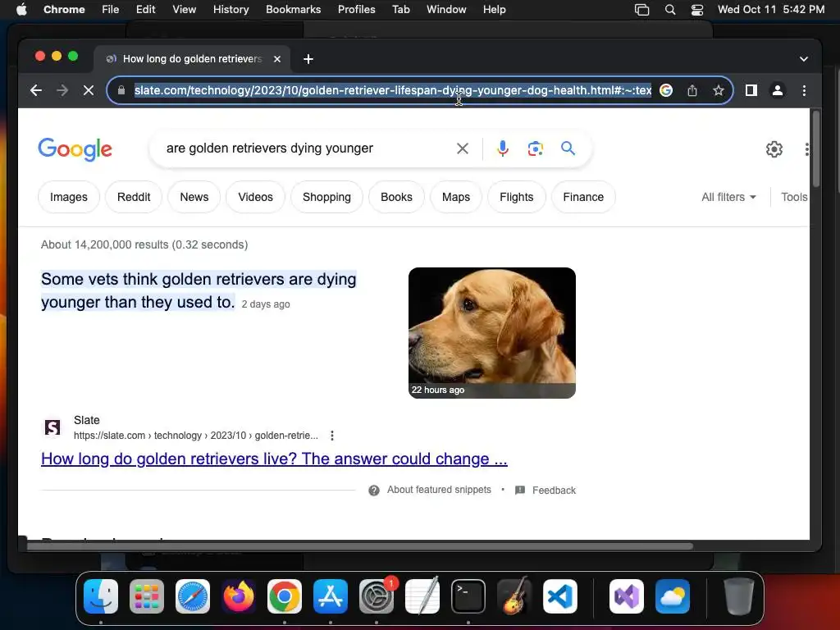Open Visual Studio Code from dock
This screenshot has height=630, width=840.
pyautogui.click(x=559, y=596)
